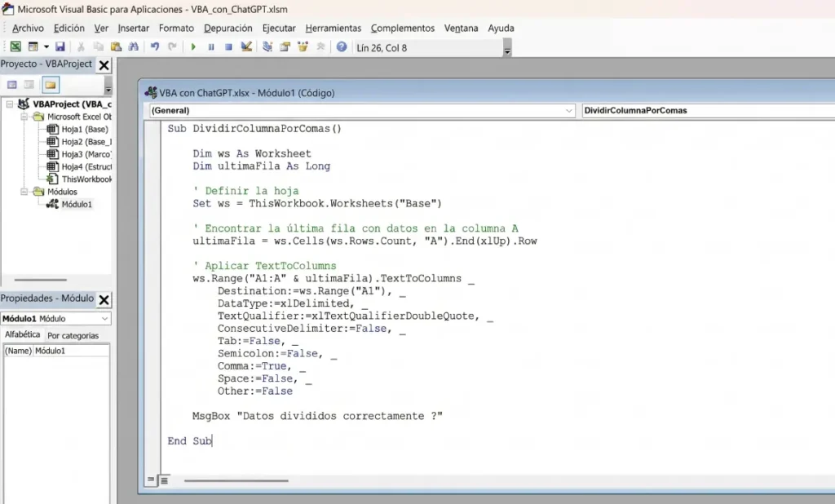Click the Comma:=True code line
The image size is (835, 504).
click(262, 366)
